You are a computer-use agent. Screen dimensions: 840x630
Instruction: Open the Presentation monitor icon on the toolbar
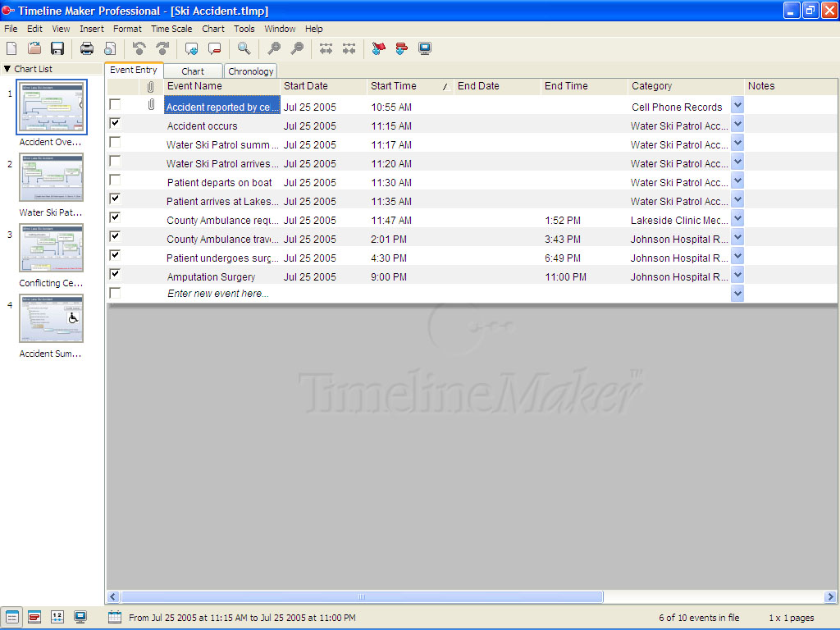point(425,48)
